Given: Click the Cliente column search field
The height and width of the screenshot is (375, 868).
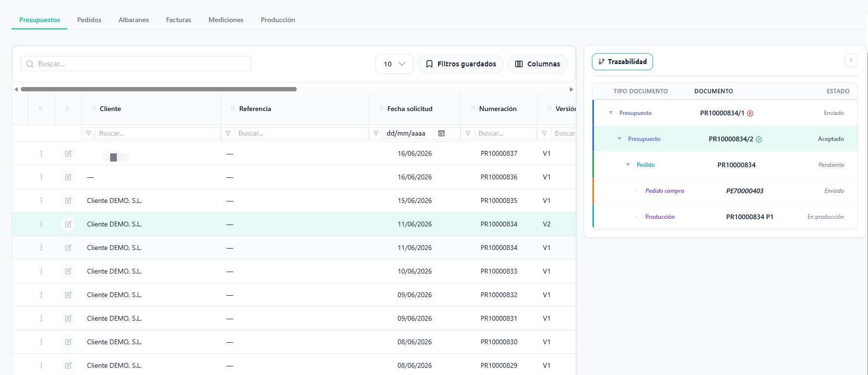Looking at the screenshot, I should (157, 133).
